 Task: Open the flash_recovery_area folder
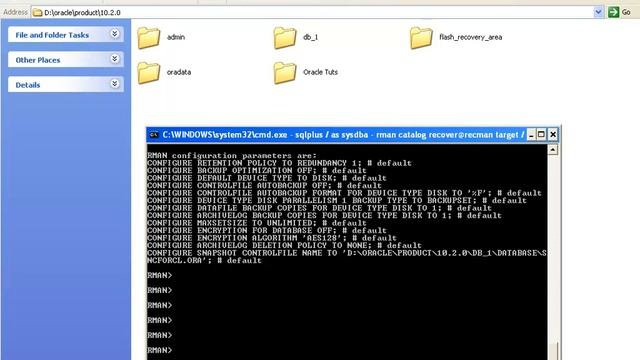coord(421,38)
